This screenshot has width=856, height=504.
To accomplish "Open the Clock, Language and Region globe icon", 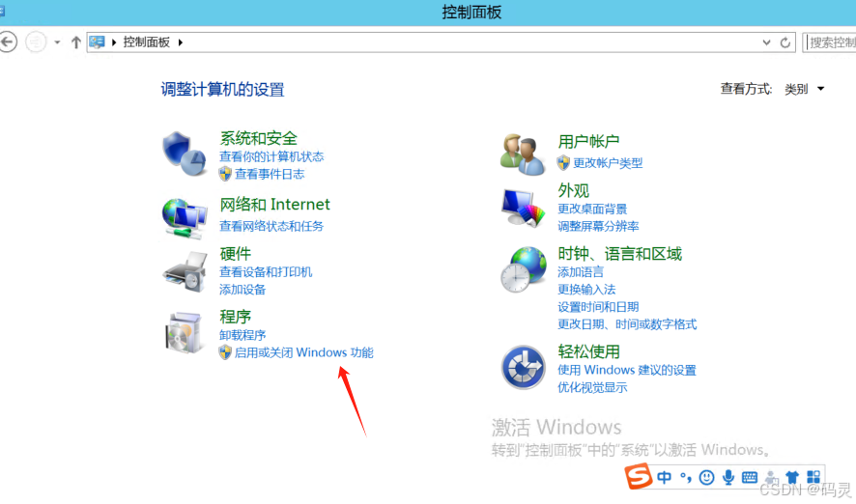I will point(523,269).
